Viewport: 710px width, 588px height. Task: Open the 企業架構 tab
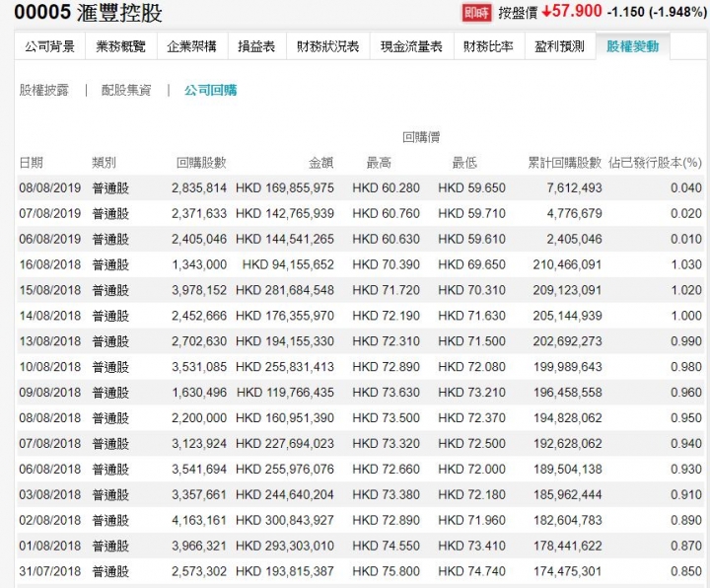coord(192,46)
